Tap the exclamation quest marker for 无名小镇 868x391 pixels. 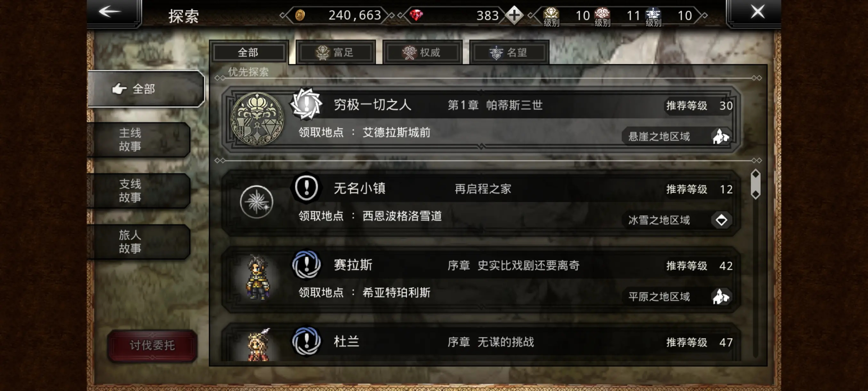[x=306, y=188]
